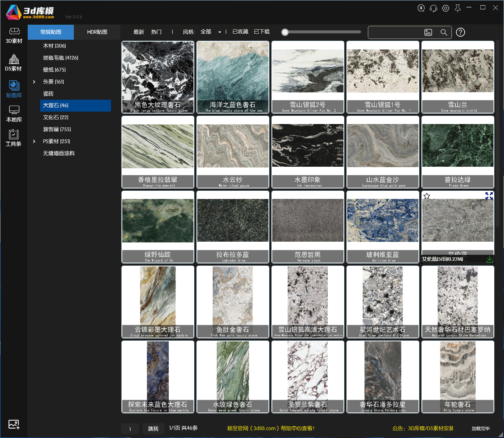This screenshot has width=504, height=438.
Task: Favorite the 艾伦蓝 texture with the star
Action: 427,196
